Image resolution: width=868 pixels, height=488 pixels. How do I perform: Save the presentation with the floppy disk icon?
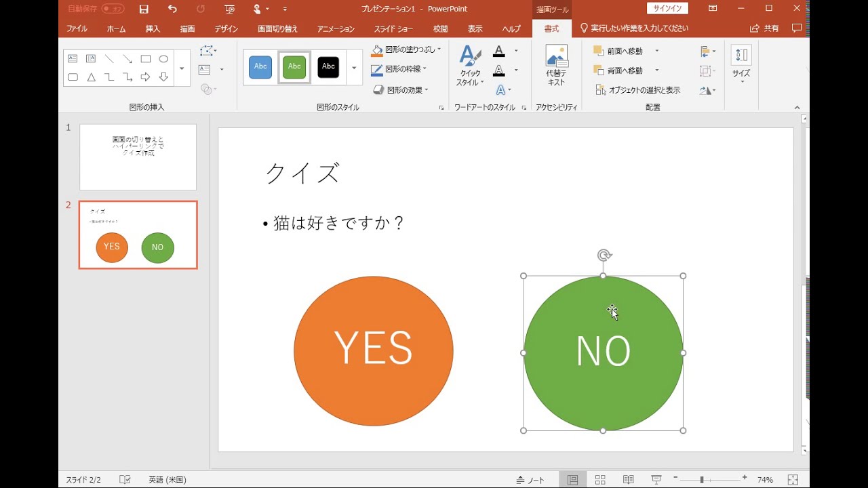click(x=144, y=9)
